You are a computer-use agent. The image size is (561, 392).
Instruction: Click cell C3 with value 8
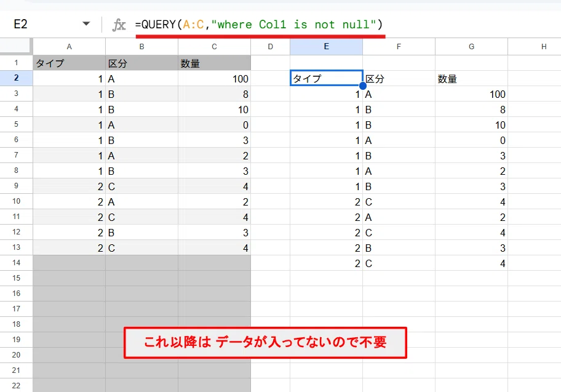click(214, 94)
